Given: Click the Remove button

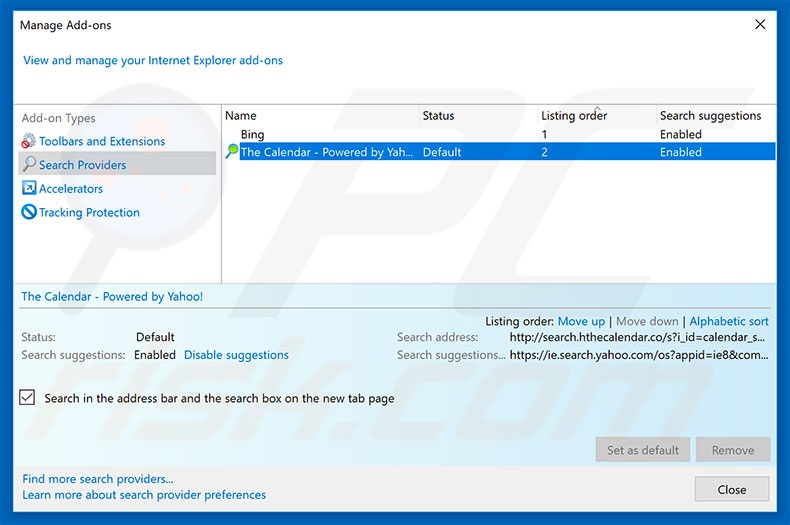Looking at the screenshot, I should tap(733, 450).
